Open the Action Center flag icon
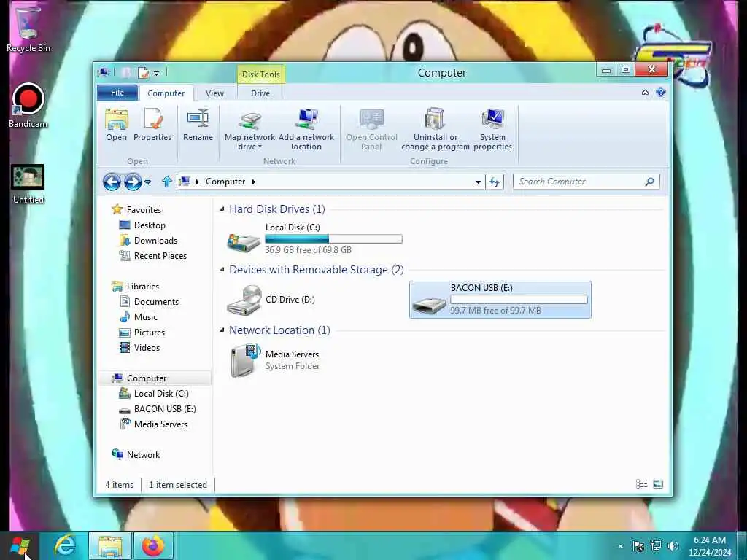Image resolution: width=747 pixels, height=560 pixels. pos(638,545)
